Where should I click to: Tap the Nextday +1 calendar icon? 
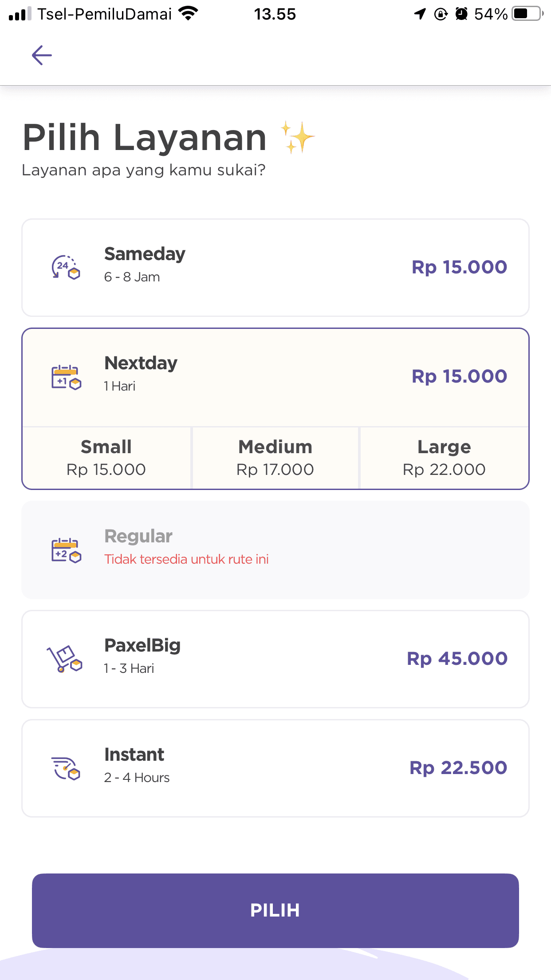coord(66,377)
